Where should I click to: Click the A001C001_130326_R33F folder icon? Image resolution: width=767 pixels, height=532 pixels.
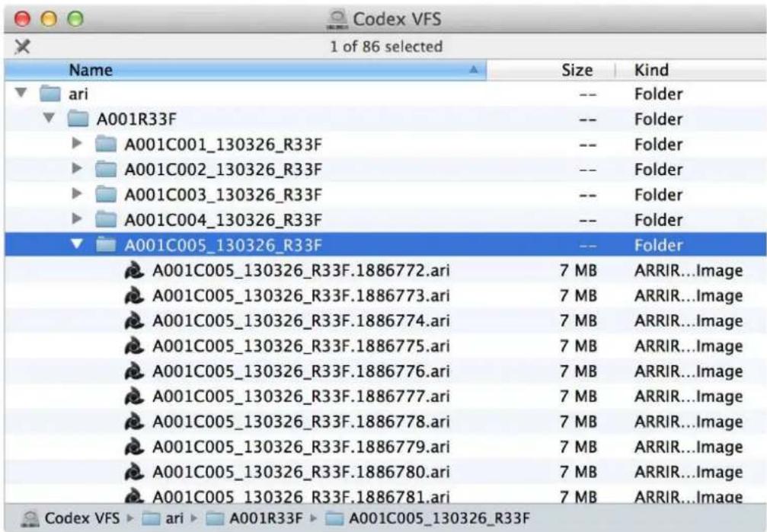(106, 145)
